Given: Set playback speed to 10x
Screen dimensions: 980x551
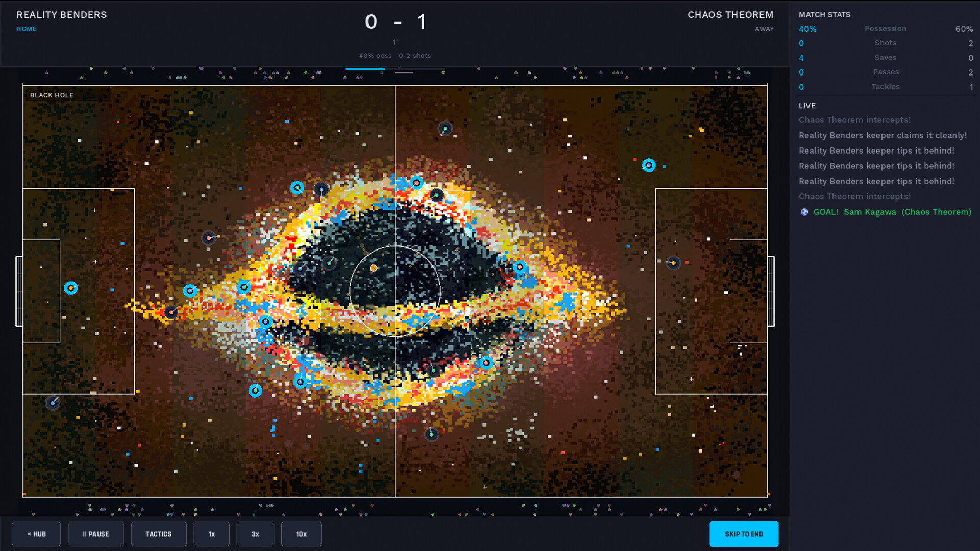Looking at the screenshot, I should (x=301, y=534).
